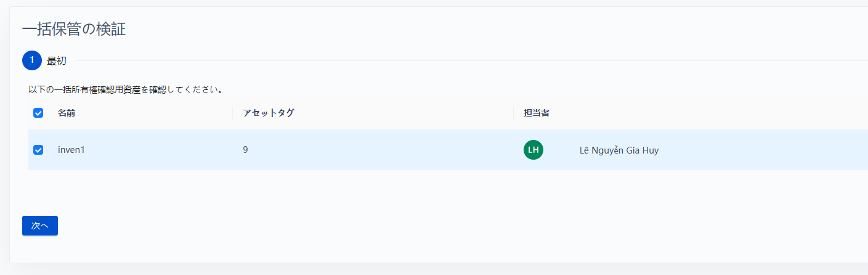Click empty space below the inven1 row
Screen dimensions: 868x275
[x=431, y=191]
